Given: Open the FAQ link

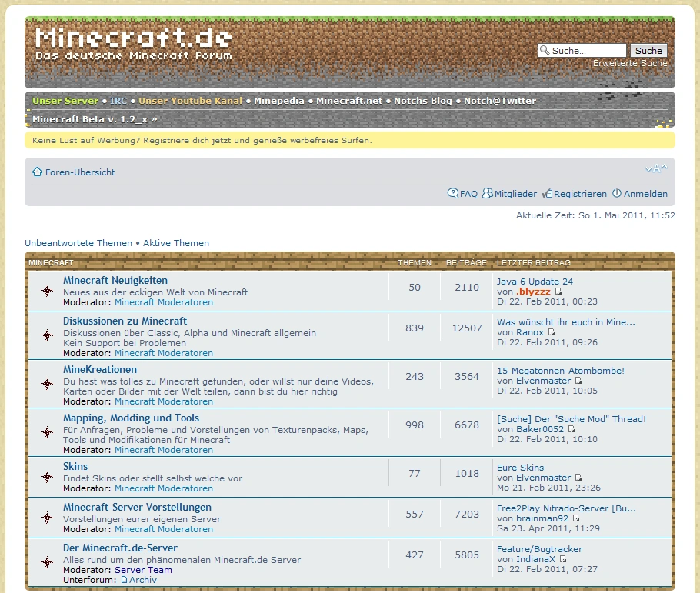Looking at the screenshot, I should pyautogui.click(x=468, y=194).
